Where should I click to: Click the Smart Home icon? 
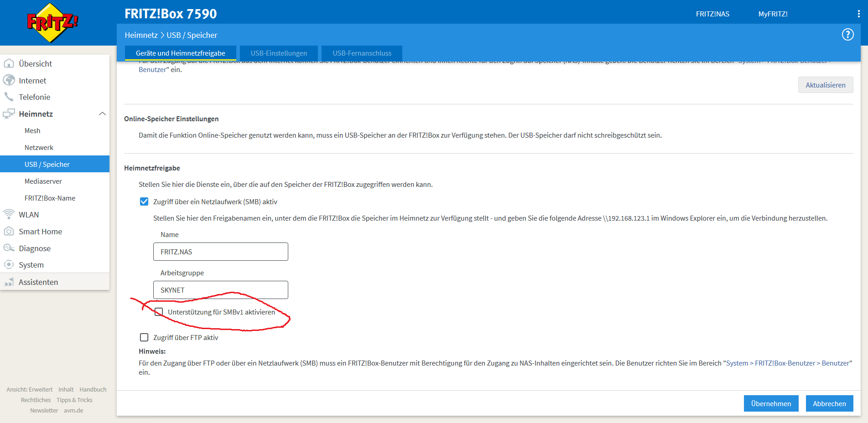[9, 231]
